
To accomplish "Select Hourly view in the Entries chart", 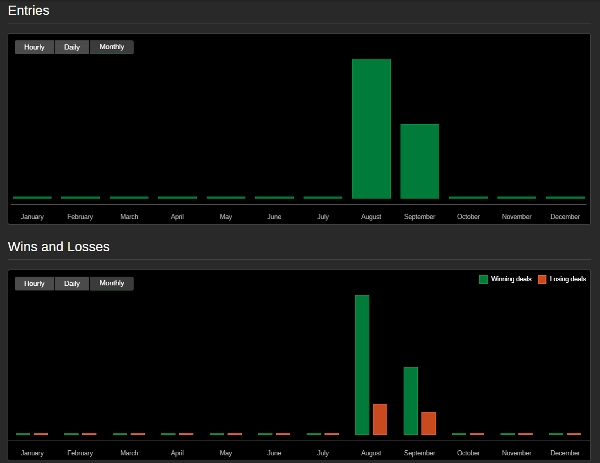I will pyautogui.click(x=34, y=47).
